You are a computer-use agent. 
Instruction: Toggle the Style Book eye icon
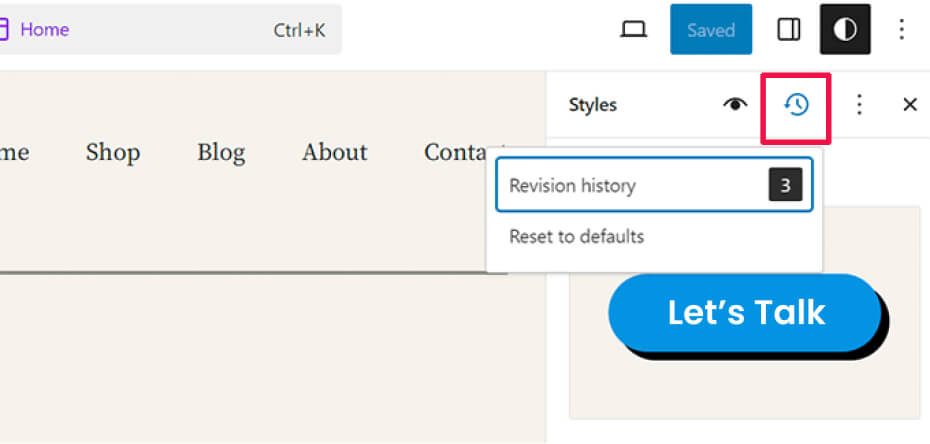coord(735,105)
